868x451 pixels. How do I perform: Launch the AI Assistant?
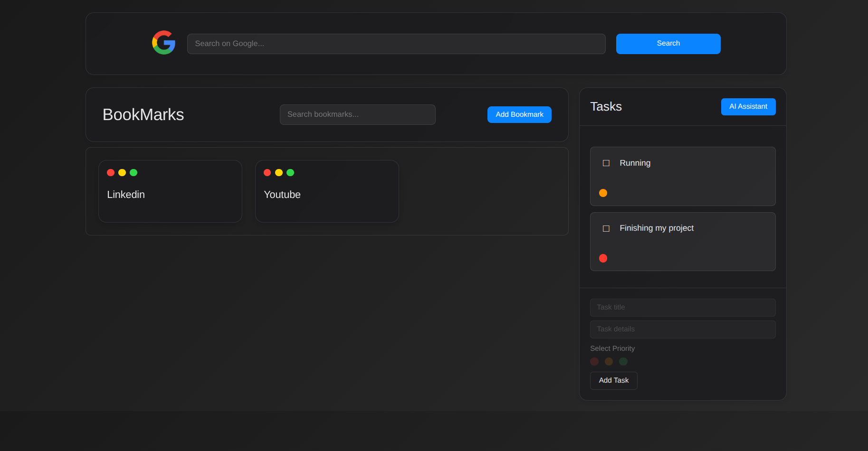click(748, 107)
